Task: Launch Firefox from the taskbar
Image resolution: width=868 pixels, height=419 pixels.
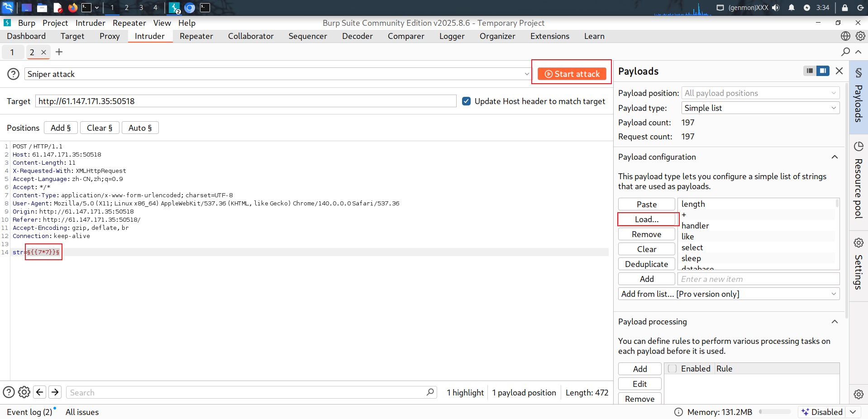Action: [x=72, y=8]
